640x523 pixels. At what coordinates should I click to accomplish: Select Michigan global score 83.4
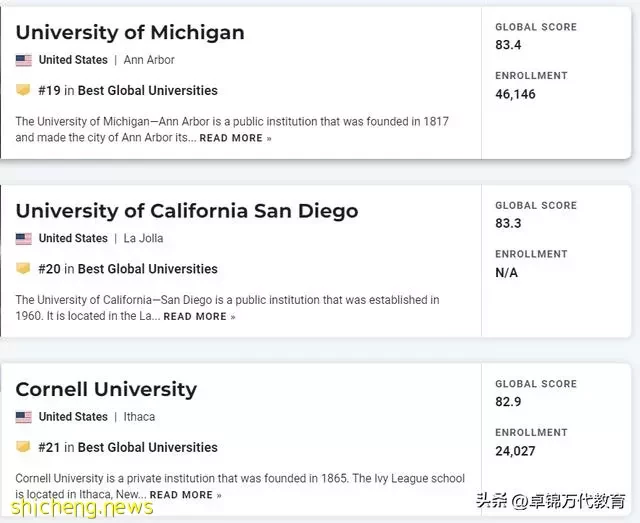coord(508,45)
